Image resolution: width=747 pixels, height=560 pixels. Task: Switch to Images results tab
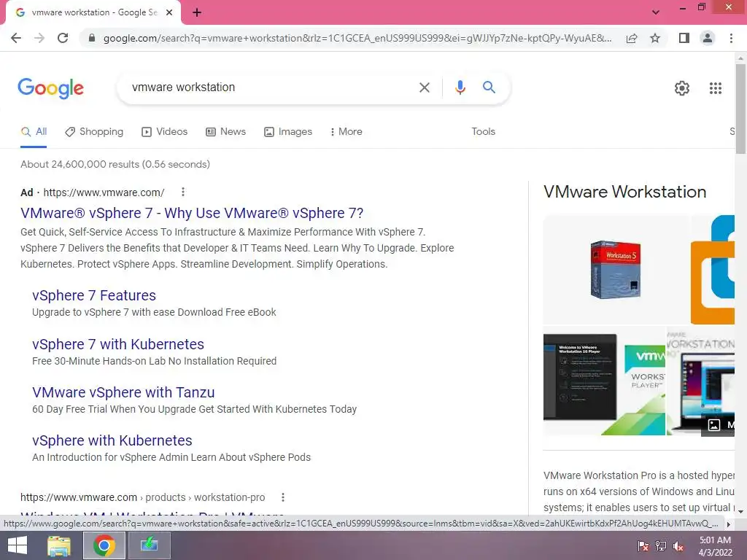pyautogui.click(x=288, y=132)
